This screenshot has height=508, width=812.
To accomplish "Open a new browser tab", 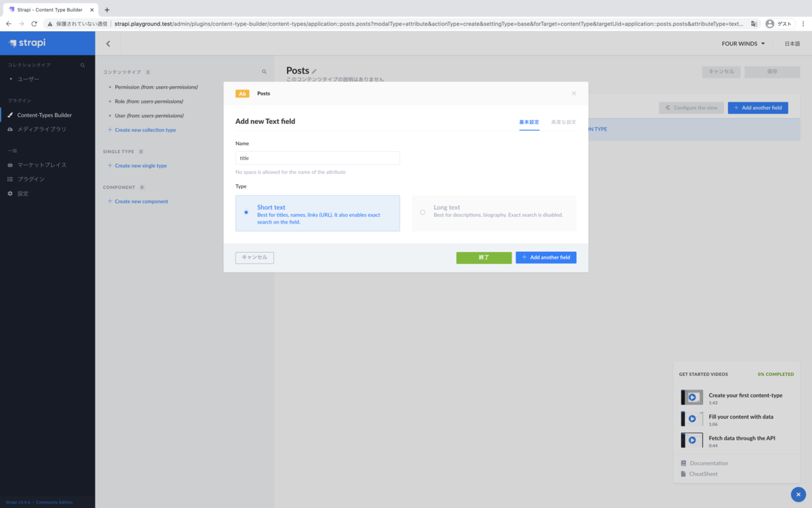I will click(107, 9).
